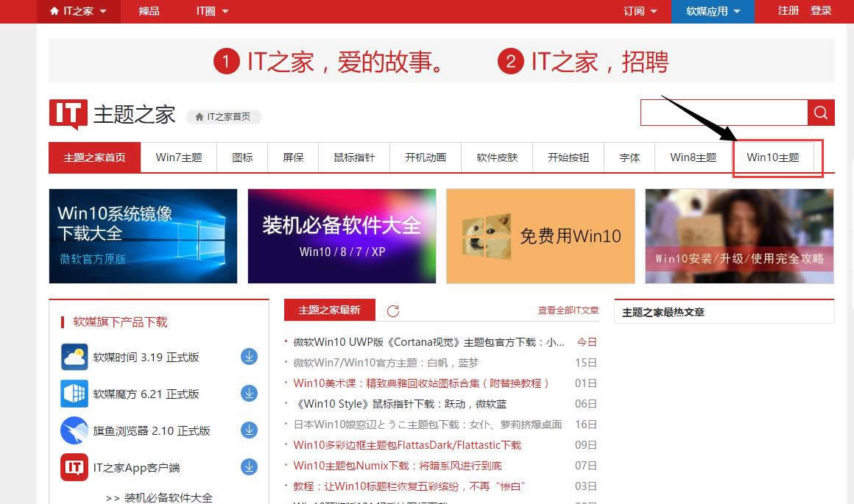This screenshot has width=854, height=504.
Task: Refresh the 主题之家最新 list with circular arrow icon
Action: click(393, 310)
